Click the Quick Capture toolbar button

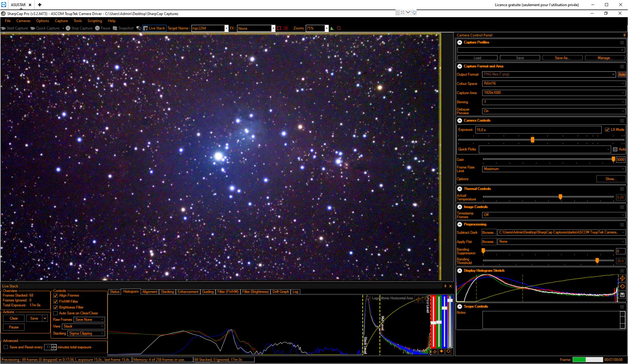pyautogui.click(x=45, y=28)
